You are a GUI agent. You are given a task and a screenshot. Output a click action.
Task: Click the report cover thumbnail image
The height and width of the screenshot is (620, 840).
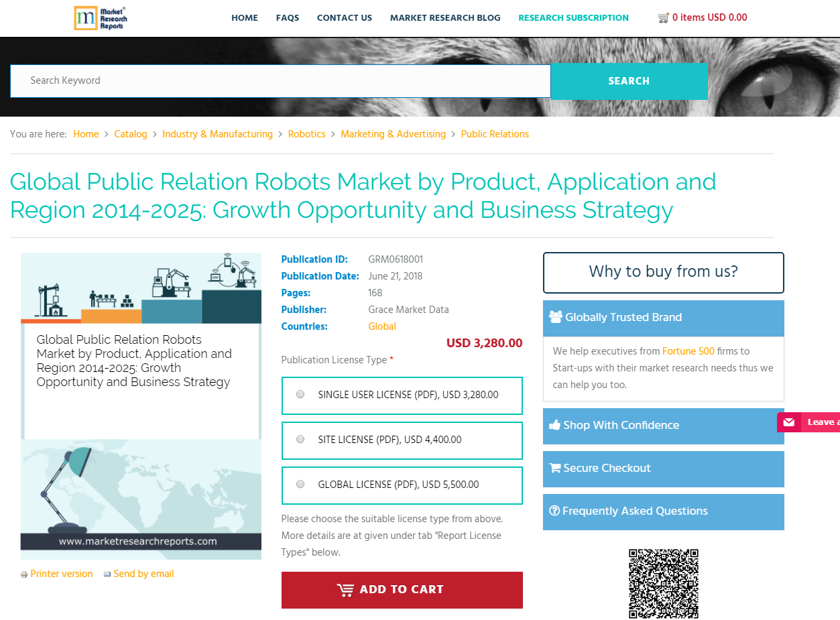point(141,406)
